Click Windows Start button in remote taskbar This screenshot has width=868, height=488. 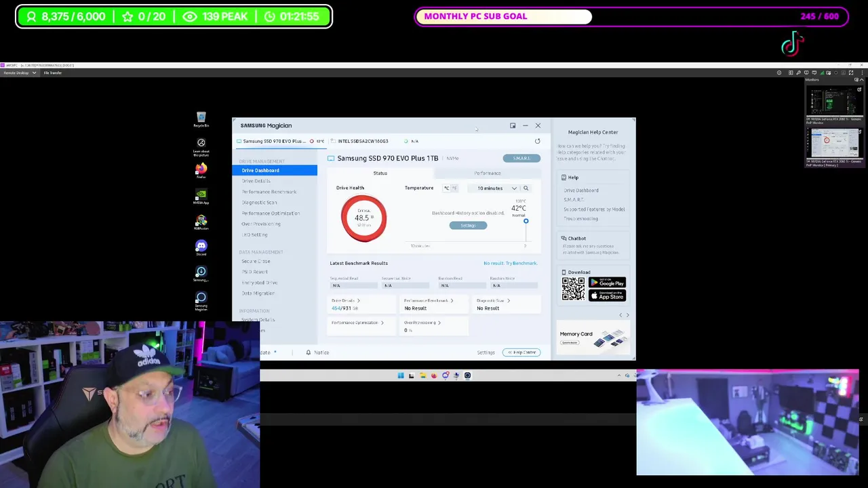pyautogui.click(x=400, y=375)
